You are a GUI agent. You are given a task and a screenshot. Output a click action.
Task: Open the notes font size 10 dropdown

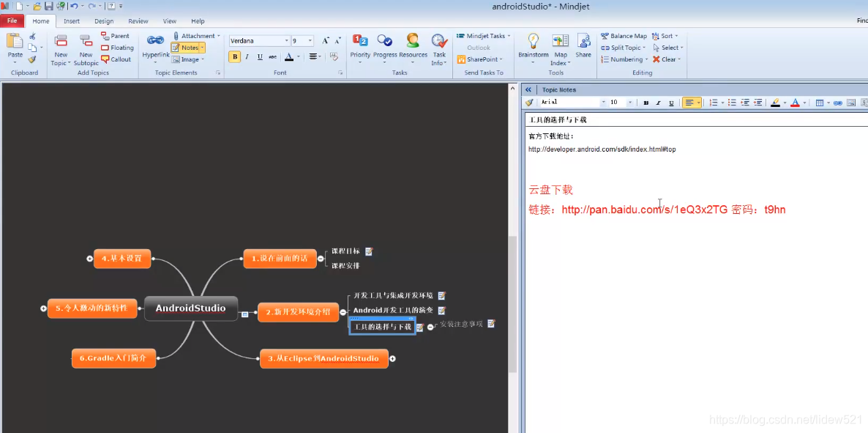(x=630, y=103)
